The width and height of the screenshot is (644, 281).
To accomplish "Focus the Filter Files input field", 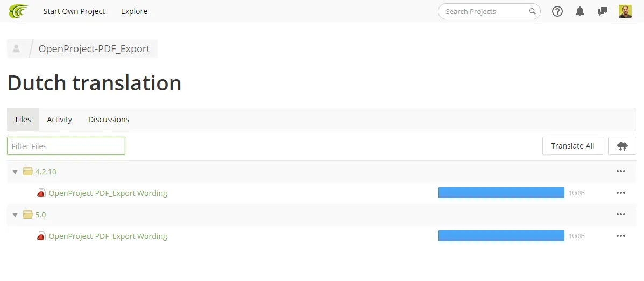I will click(x=66, y=146).
